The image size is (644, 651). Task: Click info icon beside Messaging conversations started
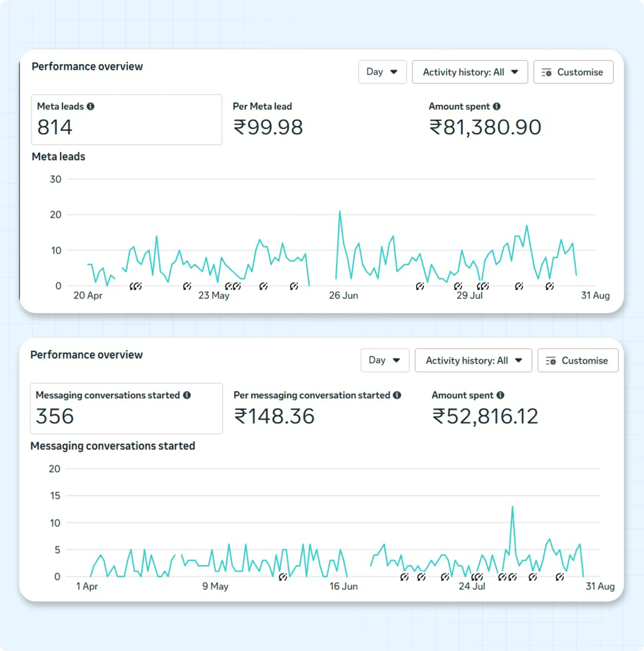tap(187, 395)
